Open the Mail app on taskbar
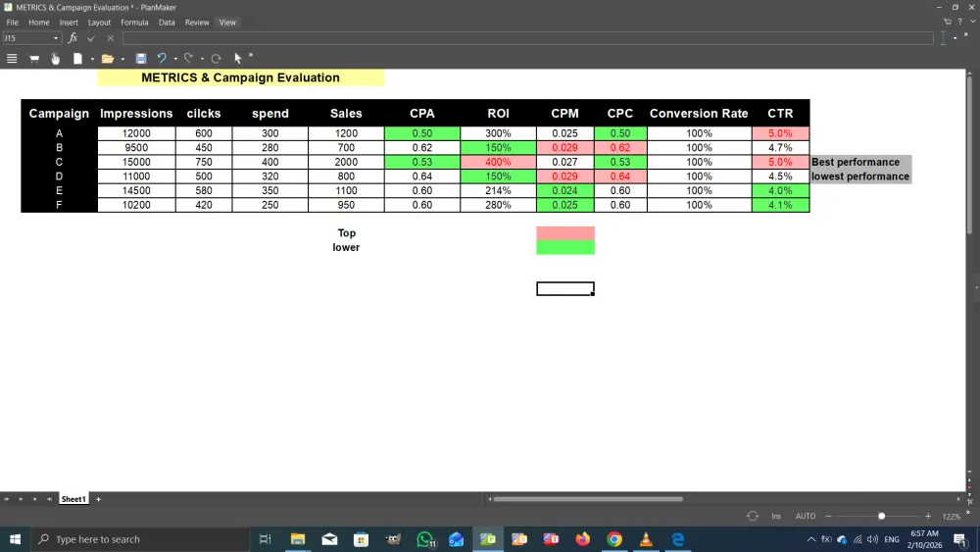The width and height of the screenshot is (980, 552). point(329,539)
